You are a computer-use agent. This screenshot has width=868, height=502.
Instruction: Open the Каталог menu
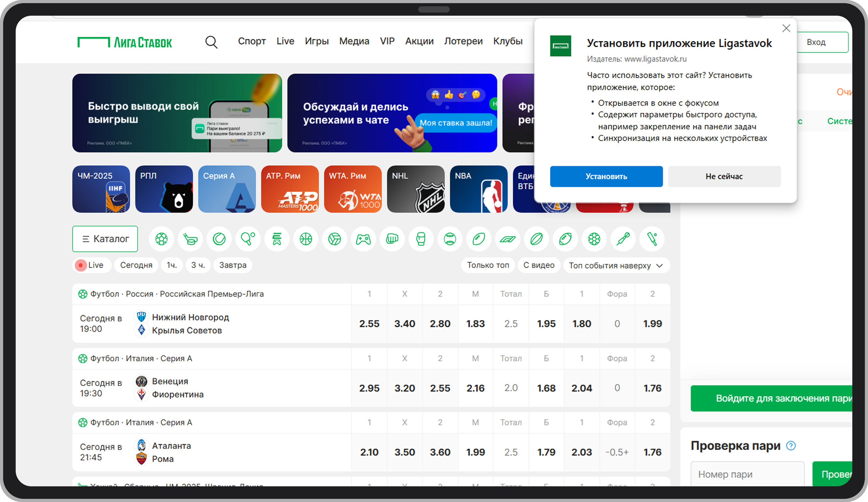tap(105, 239)
